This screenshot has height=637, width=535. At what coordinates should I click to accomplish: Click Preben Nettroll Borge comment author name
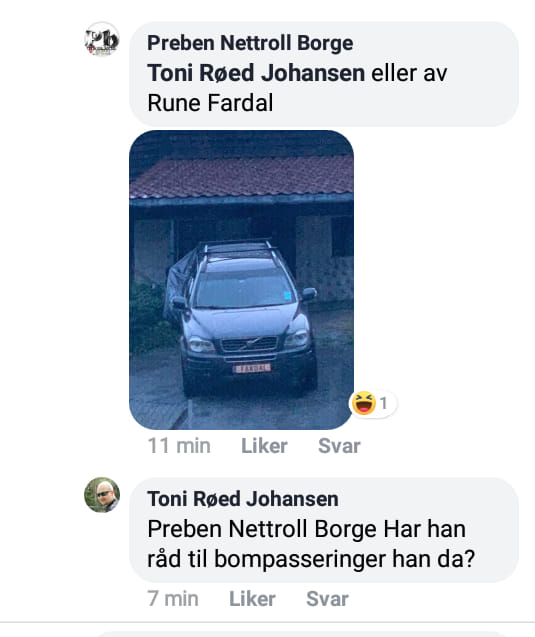tap(250, 43)
